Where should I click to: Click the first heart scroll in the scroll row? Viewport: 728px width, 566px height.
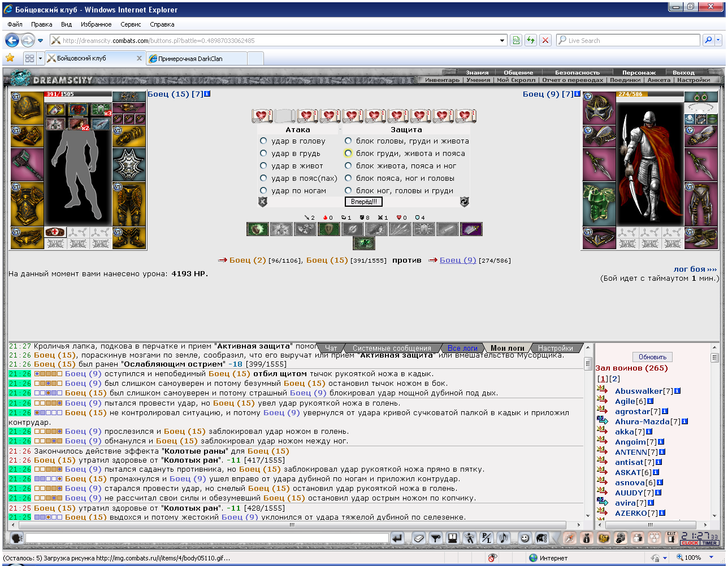coord(262,116)
